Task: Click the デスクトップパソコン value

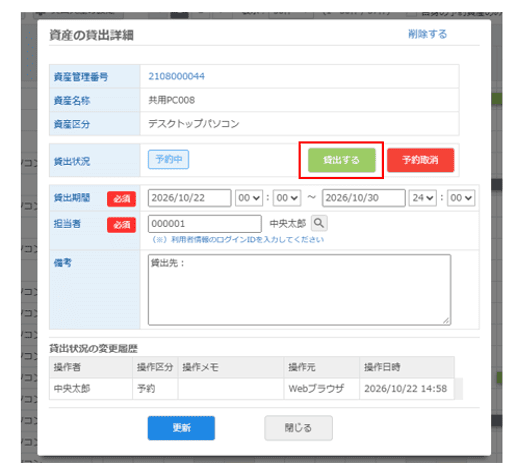Action: coord(194,124)
